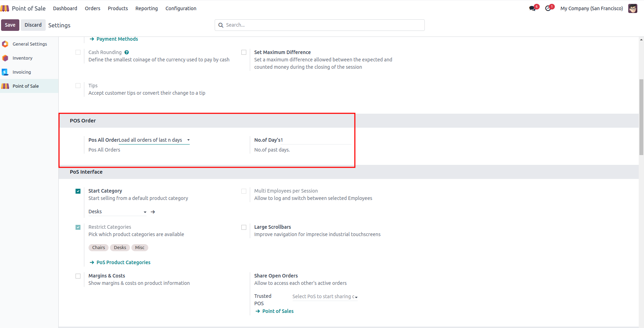Viewport: 644px width, 328px height.
Task: Uncheck the Start Category checkbox
Action: point(78,191)
